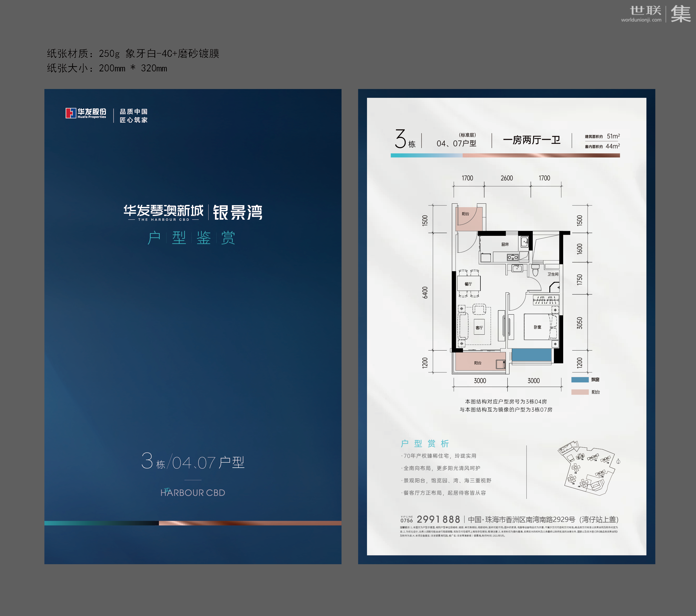Click the kitchen stove burner icon
The width and height of the screenshot is (696, 616).
[x=512, y=258]
